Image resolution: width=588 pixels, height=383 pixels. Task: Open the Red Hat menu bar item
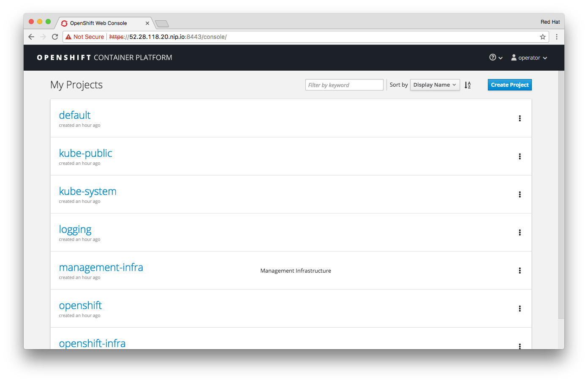pos(550,22)
